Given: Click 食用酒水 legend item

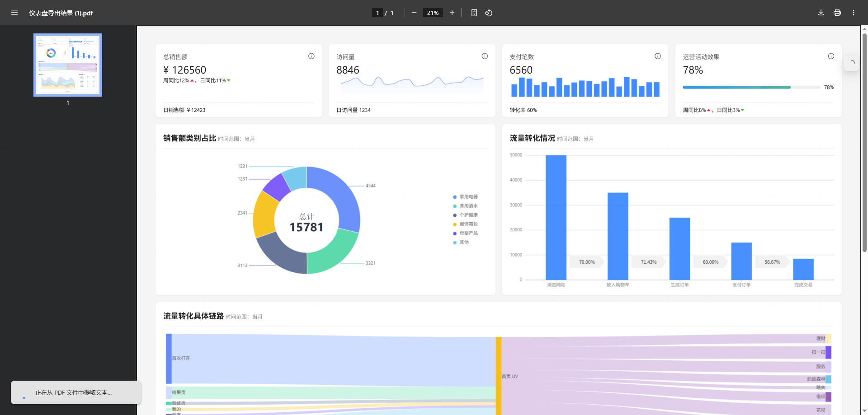Looking at the screenshot, I should [x=465, y=206].
